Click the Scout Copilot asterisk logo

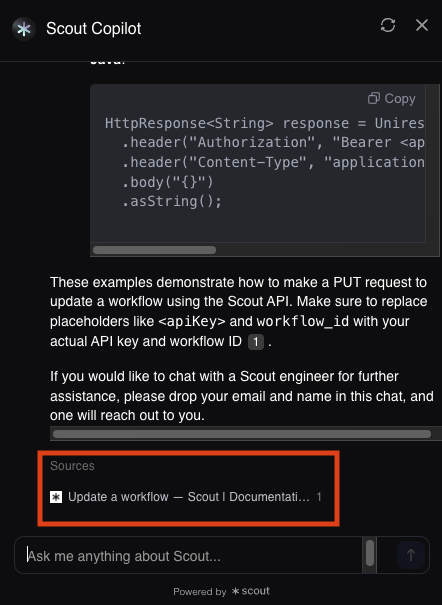24,29
